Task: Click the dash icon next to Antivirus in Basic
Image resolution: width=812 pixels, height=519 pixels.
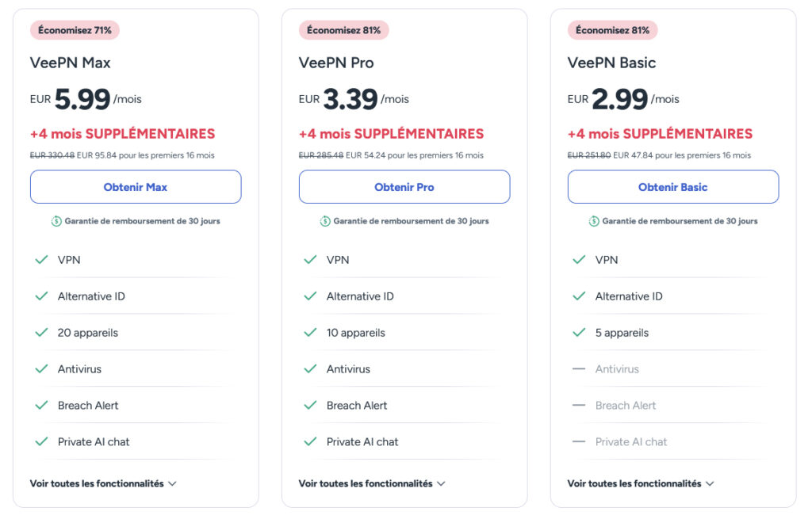Action: point(579,369)
